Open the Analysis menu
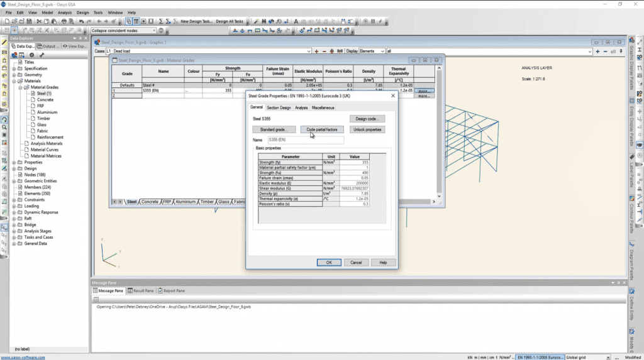Screen dimensions: 644x360 point(65,13)
